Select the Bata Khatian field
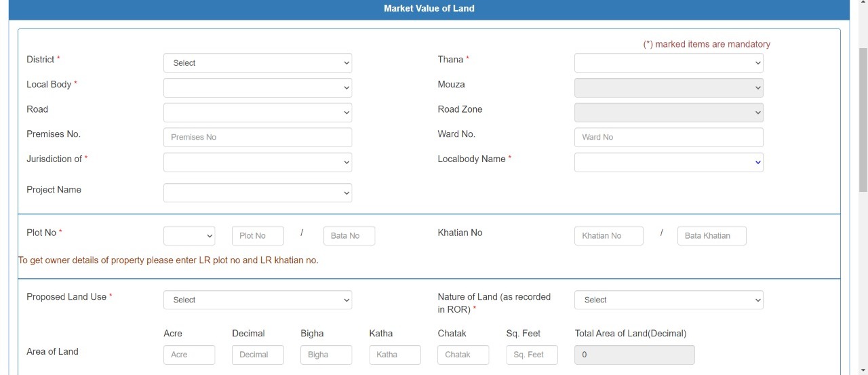 711,236
